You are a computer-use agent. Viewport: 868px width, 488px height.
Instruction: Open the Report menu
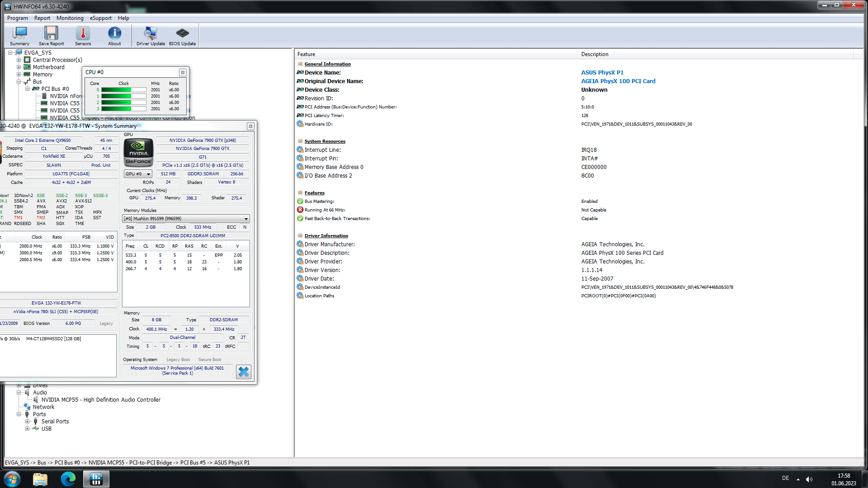tap(42, 18)
